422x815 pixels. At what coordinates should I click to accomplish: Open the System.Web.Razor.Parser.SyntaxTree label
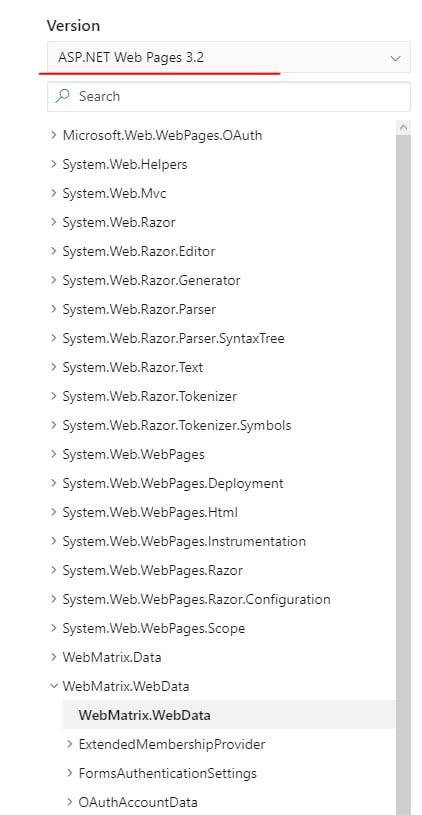[174, 339]
